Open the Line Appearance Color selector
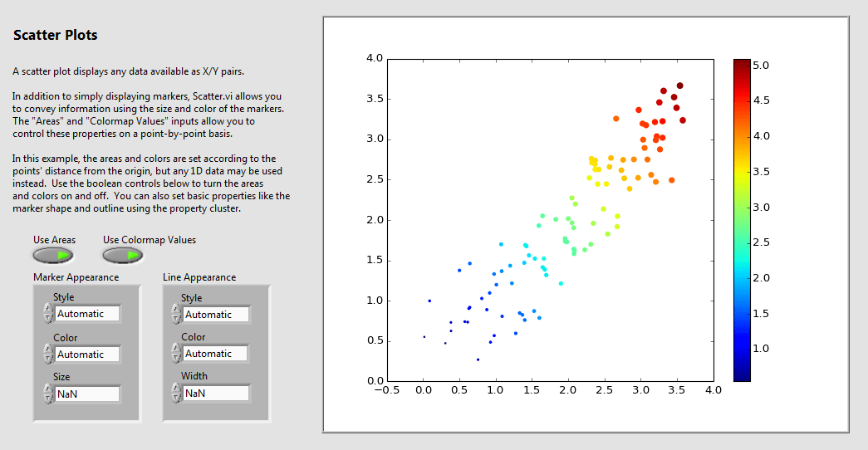868x450 pixels. coord(216,353)
